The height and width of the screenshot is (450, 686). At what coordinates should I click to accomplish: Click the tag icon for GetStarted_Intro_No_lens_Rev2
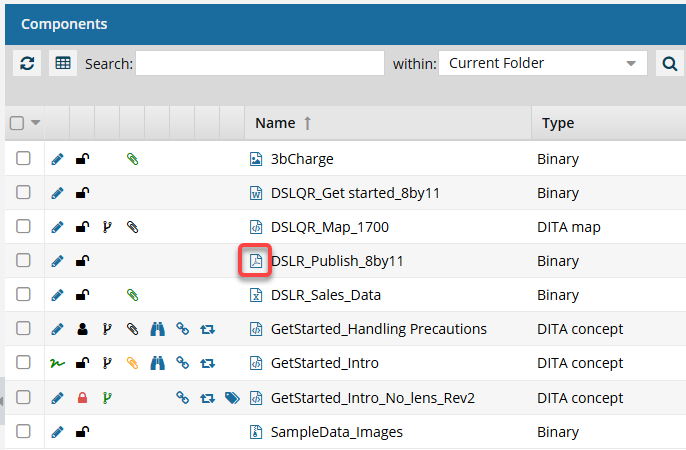[x=232, y=398]
